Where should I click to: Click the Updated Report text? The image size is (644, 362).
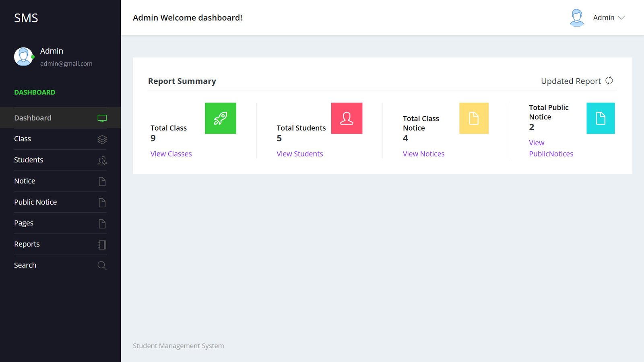(571, 81)
